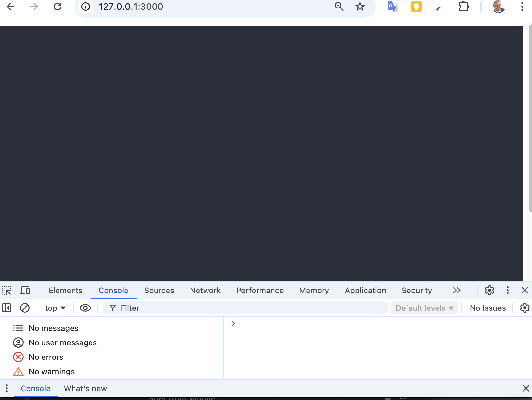532x400 pixels.
Task: Click the console Filter field
Action: tap(245, 308)
